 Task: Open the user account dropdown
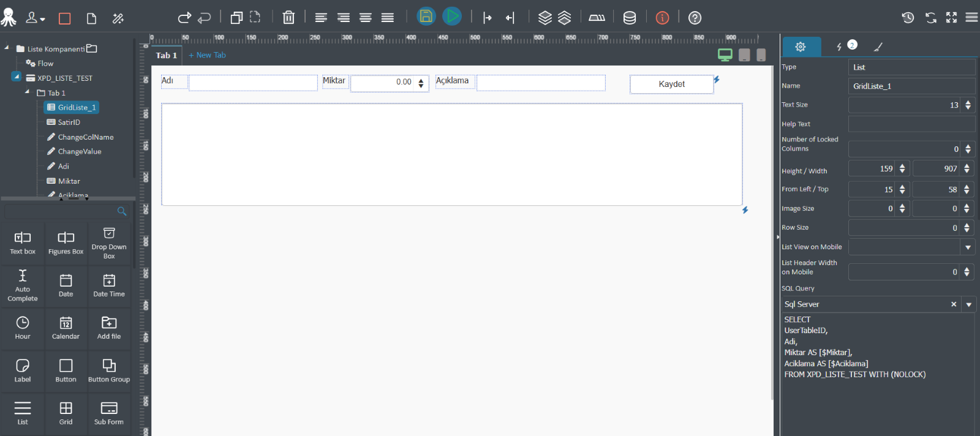tap(36, 18)
